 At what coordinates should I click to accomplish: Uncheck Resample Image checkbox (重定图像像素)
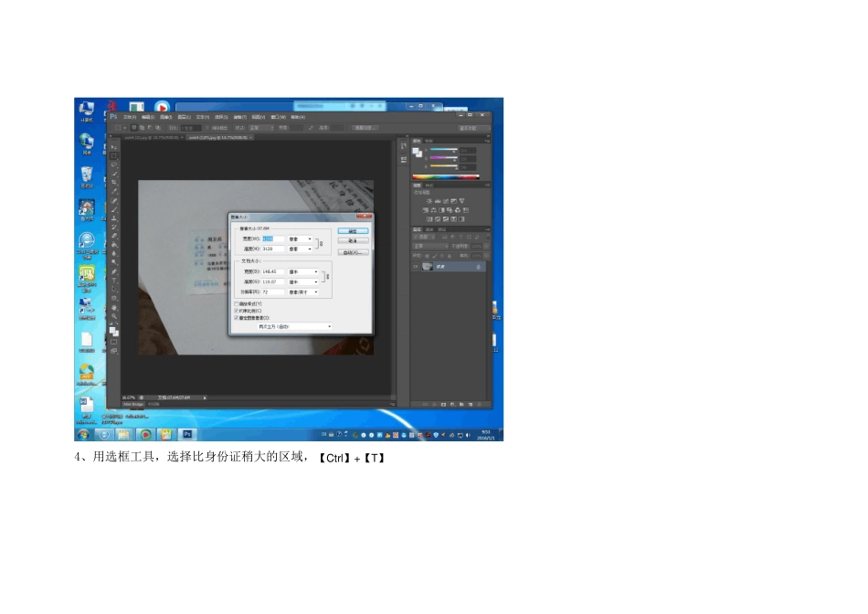237,318
